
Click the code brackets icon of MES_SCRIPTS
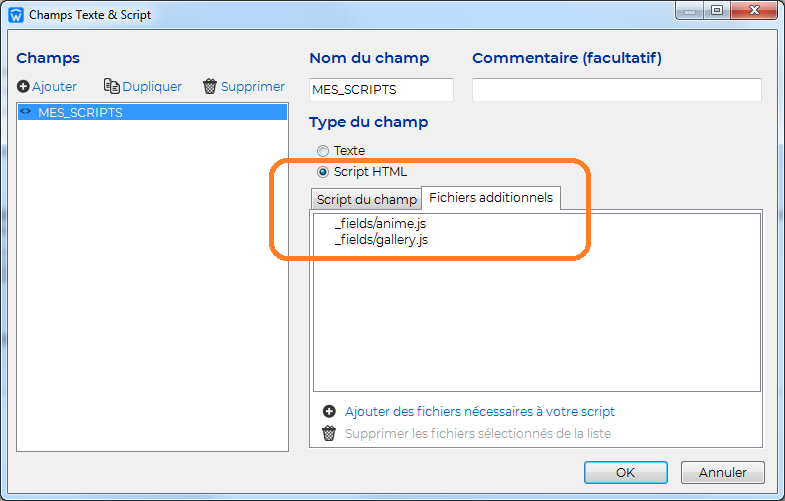26,112
